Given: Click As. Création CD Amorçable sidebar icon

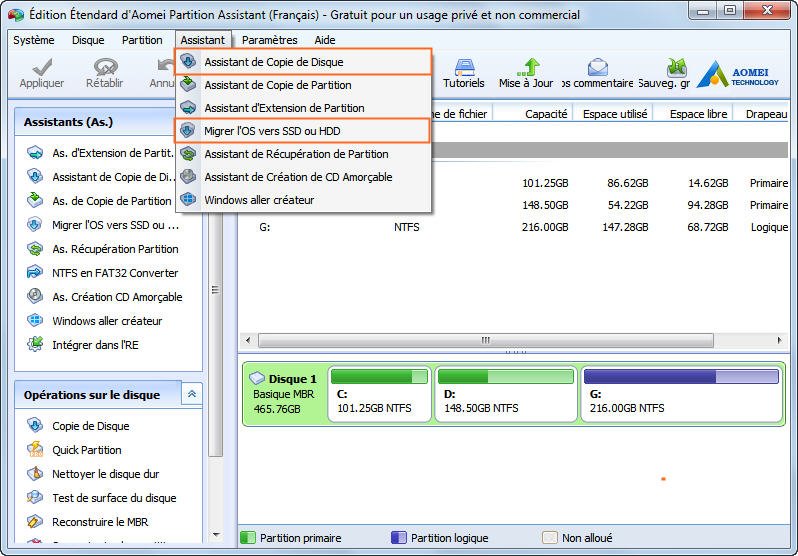Looking at the screenshot, I should tap(35, 296).
